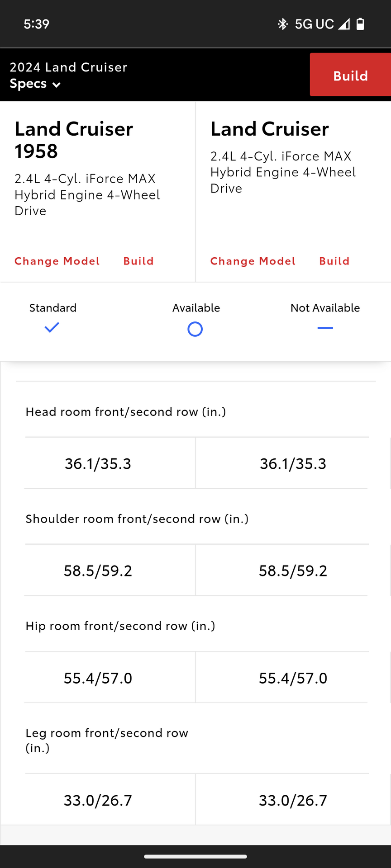The height and width of the screenshot is (868, 391).
Task: Tap the battery status icon
Action: 360,24
